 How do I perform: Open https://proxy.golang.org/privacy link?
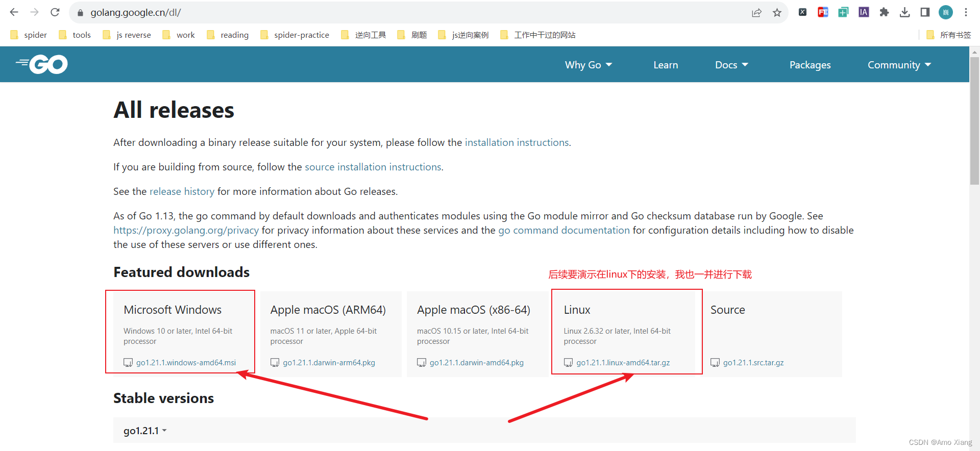(186, 230)
